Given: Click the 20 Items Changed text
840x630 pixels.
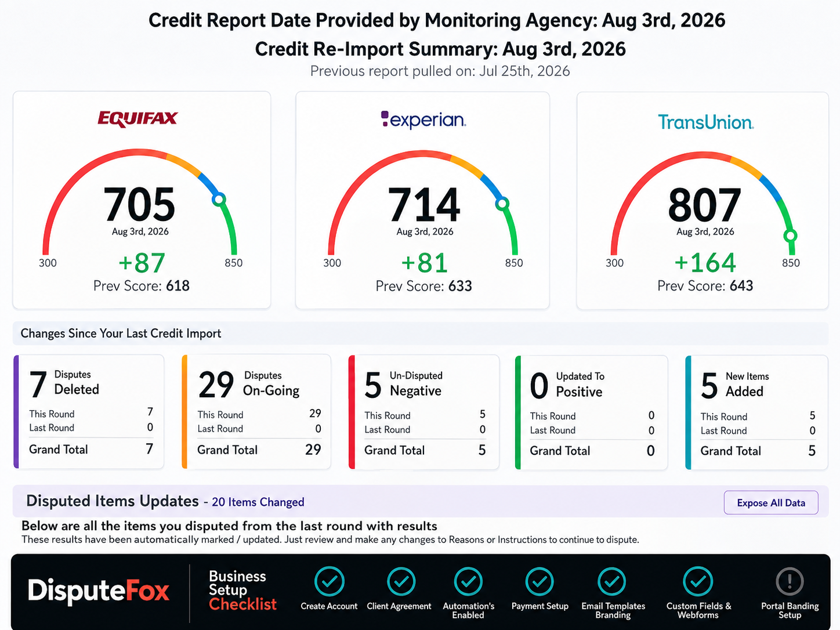Looking at the screenshot, I should pyautogui.click(x=258, y=502).
